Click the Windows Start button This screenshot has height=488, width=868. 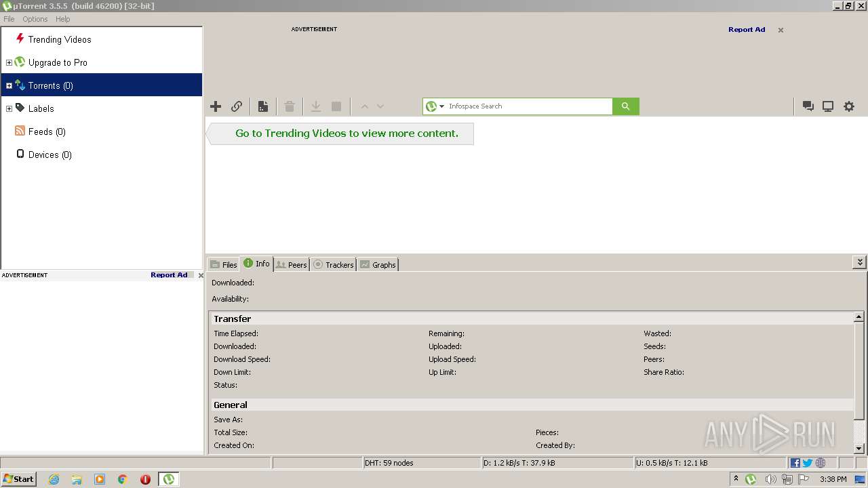[x=18, y=479]
